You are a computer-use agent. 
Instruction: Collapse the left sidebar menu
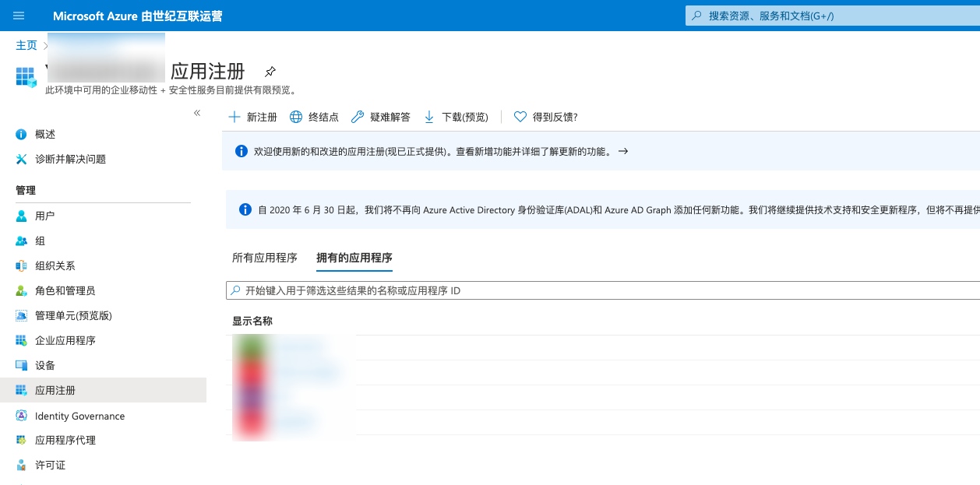pos(197,113)
